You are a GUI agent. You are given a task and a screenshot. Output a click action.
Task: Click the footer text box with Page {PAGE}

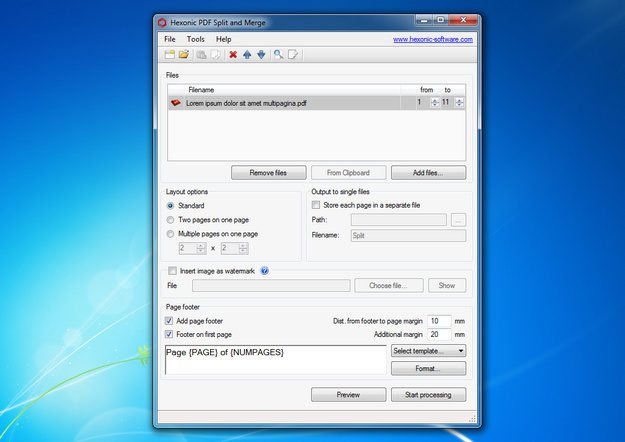pos(275,359)
